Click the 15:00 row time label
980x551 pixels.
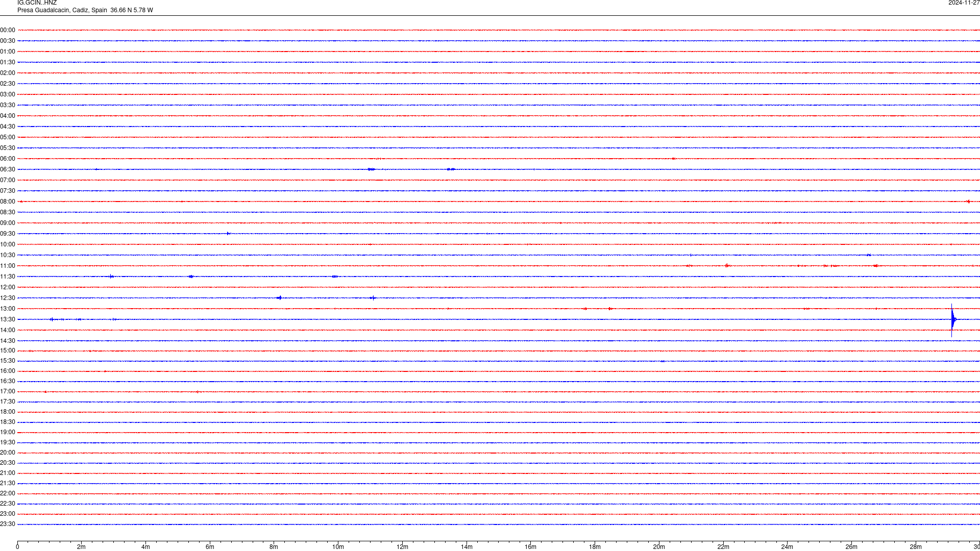coord(8,350)
